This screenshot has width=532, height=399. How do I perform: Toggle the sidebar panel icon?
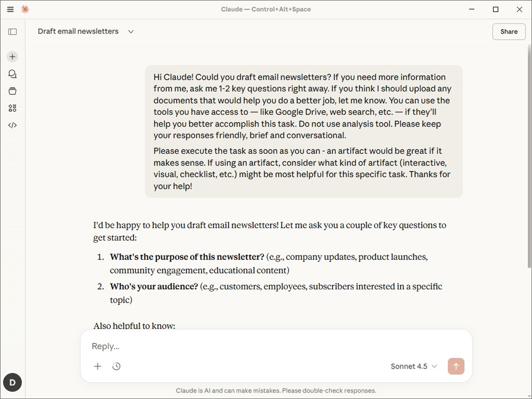12,31
